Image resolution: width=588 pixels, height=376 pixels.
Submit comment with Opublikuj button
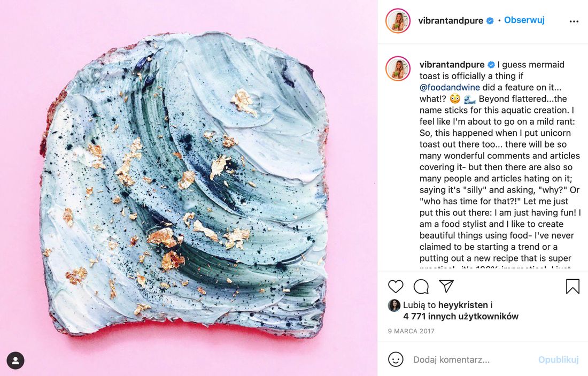click(559, 360)
